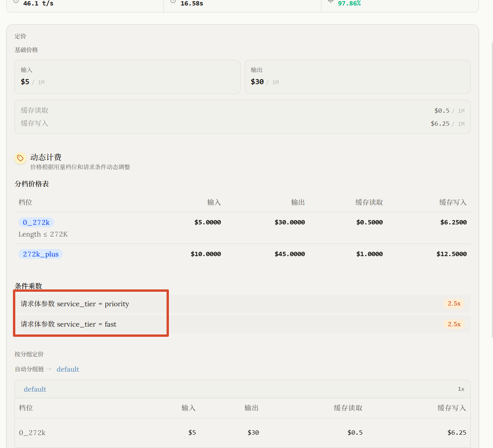493x448 pixels.
Task: Click the input base price card $5
Action: [127, 77]
